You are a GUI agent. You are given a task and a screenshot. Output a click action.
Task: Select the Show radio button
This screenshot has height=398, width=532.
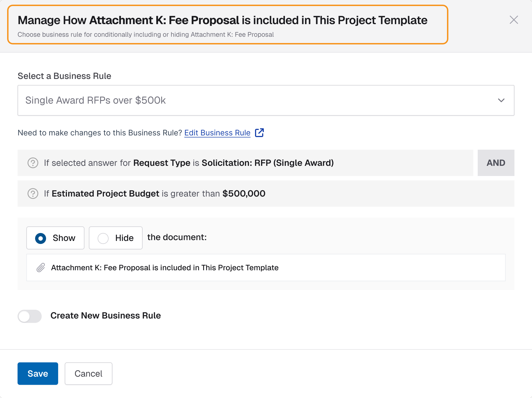tap(41, 238)
